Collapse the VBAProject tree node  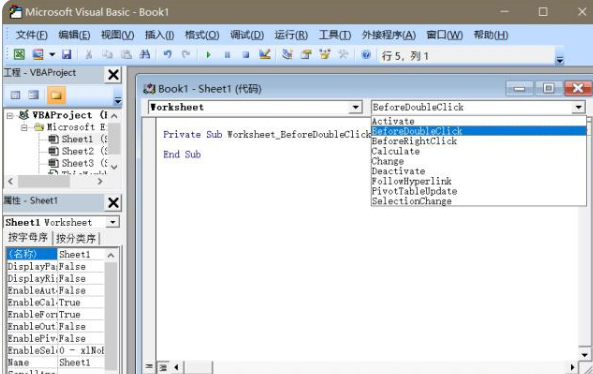click(10, 116)
